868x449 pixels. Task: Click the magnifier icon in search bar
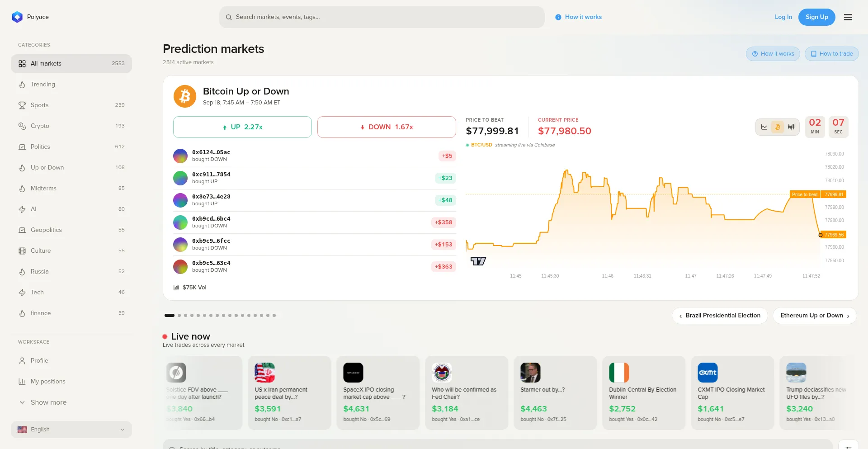[229, 17]
